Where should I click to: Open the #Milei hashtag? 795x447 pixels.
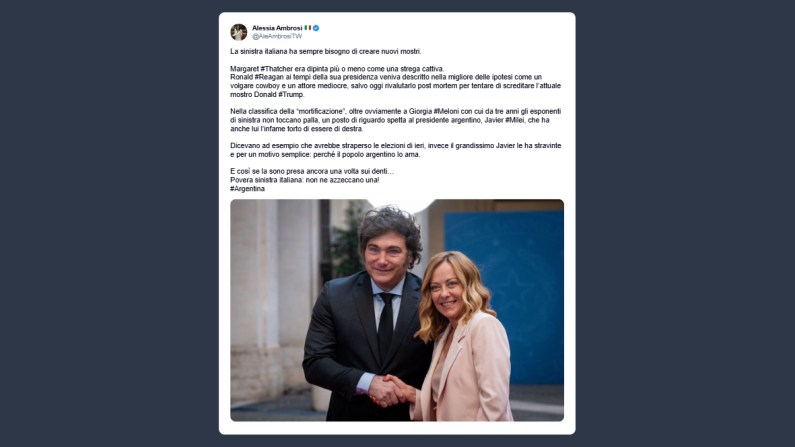click(515, 120)
